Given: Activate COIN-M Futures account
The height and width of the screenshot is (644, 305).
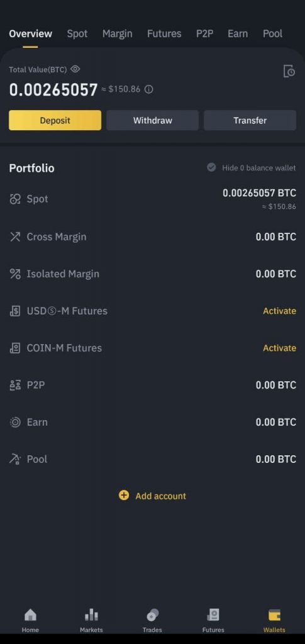Looking at the screenshot, I should [x=280, y=348].
